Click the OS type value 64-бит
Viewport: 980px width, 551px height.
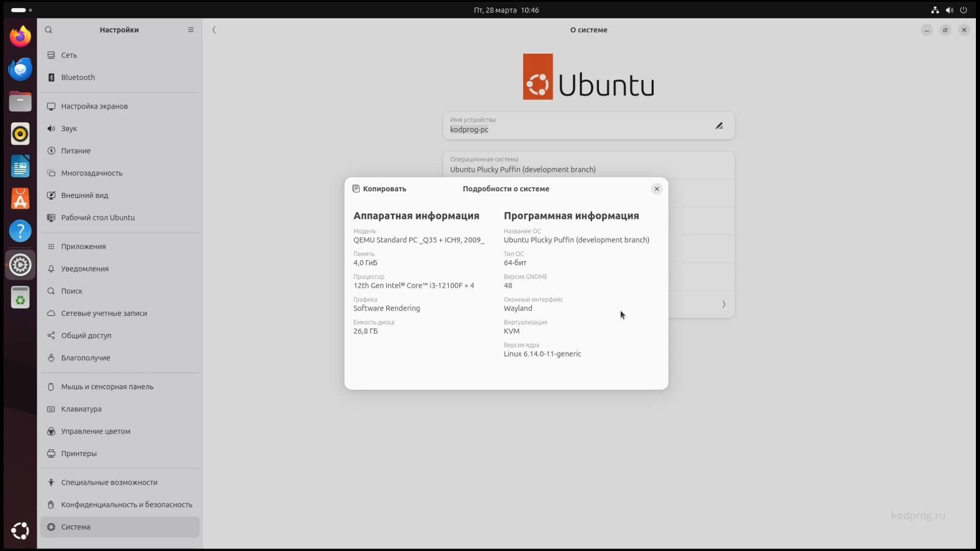tap(515, 263)
